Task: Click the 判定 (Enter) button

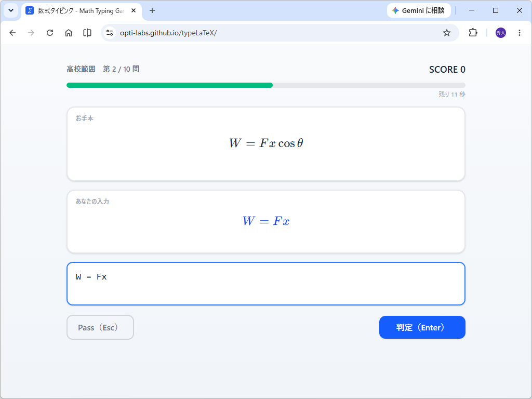Action: (422, 327)
